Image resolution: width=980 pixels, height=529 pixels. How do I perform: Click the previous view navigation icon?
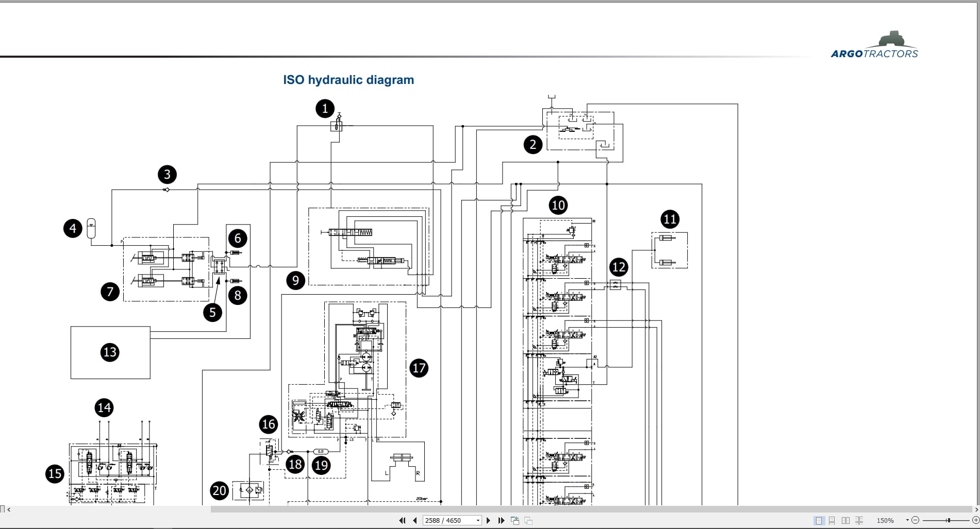pos(515,520)
